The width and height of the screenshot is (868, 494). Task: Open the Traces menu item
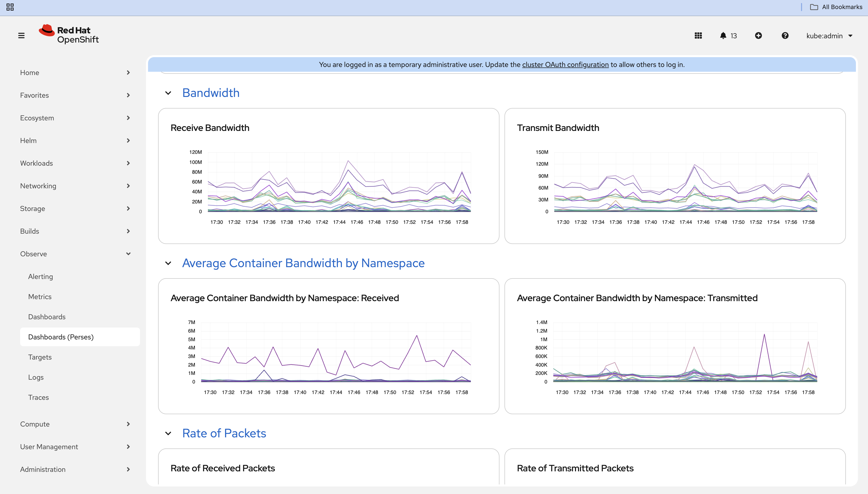(38, 397)
